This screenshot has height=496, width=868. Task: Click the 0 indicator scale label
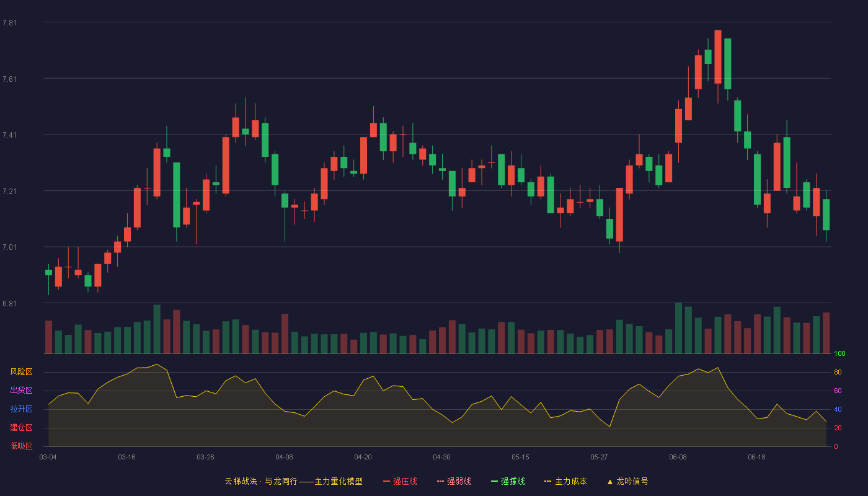pos(836,446)
